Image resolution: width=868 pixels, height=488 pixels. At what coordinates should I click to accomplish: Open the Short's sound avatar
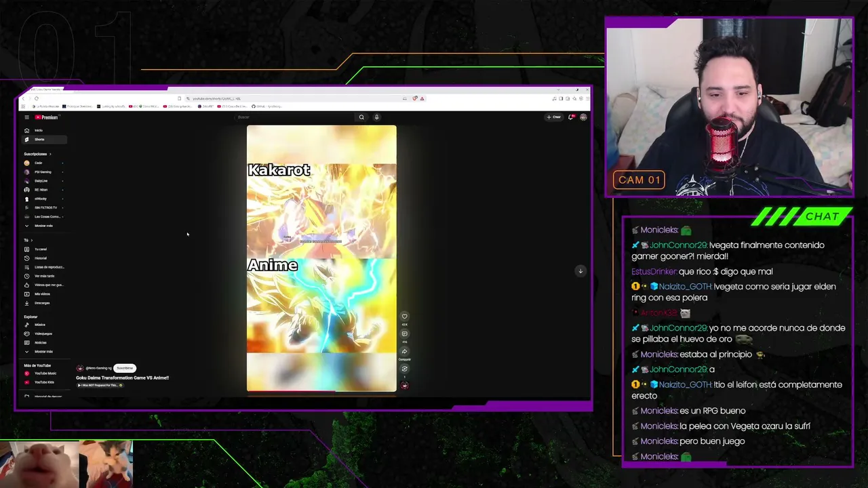[x=404, y=385]
